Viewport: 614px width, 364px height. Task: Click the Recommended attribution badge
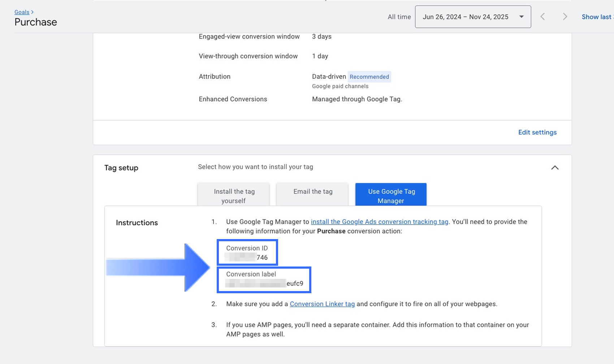tap(369, 77)
